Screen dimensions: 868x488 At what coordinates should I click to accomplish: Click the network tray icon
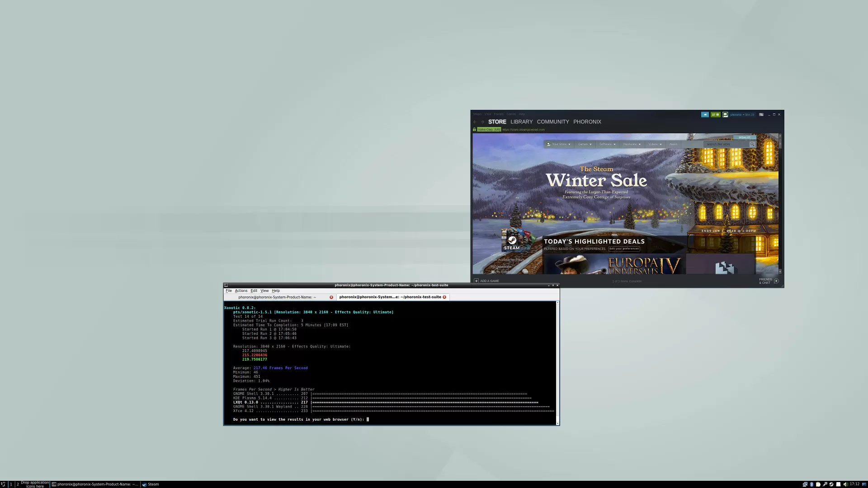(805, 484)
